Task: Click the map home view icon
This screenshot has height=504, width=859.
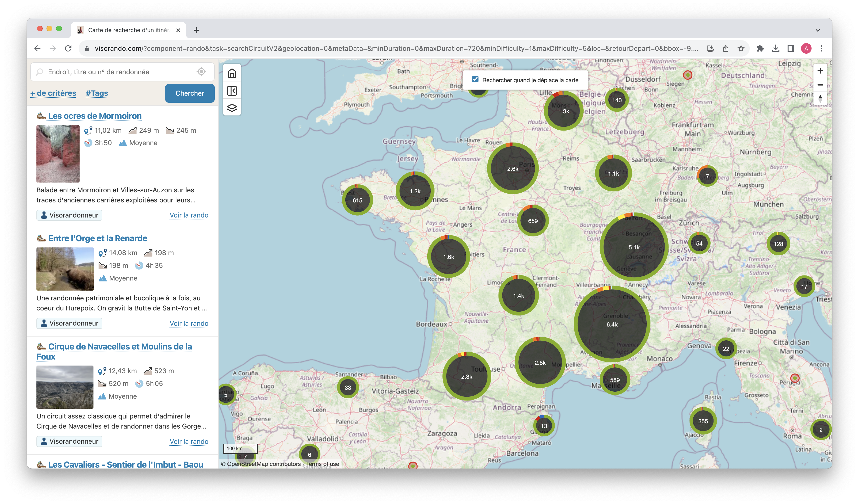Action: 232,73
